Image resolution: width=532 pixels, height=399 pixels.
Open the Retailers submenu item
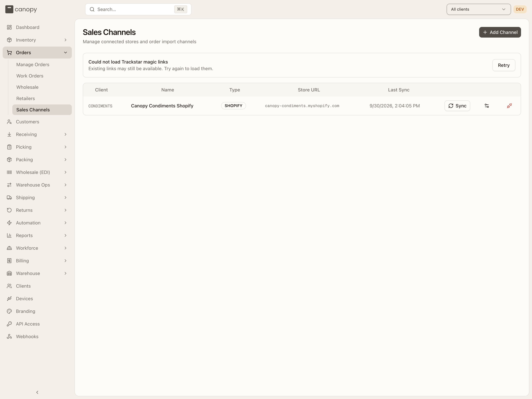click(x=42, y=98)
